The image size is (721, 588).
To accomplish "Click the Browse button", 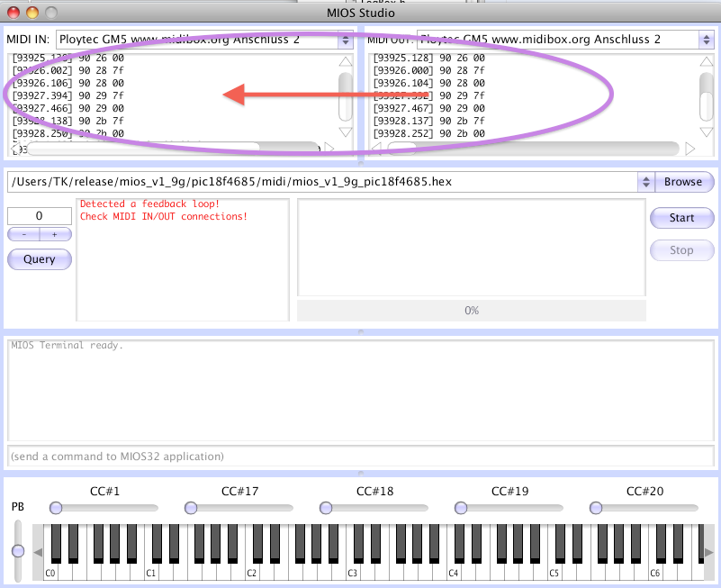I will click(683, 182).
